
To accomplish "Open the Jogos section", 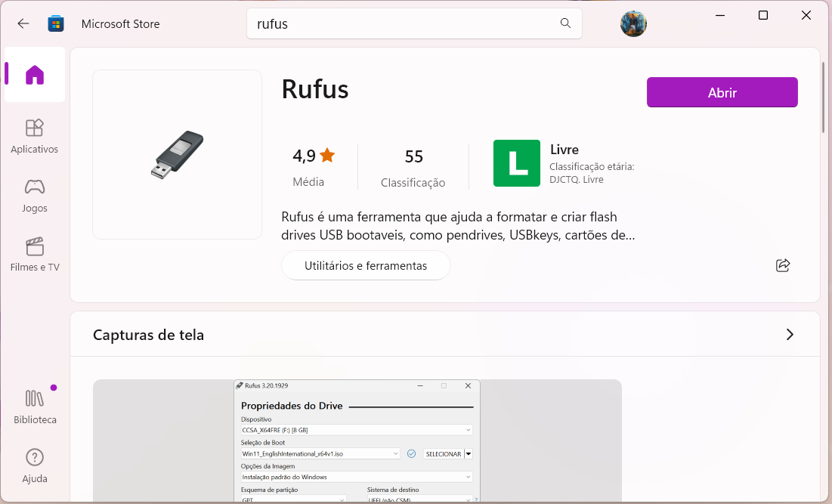I will click(x=35, y=196).
